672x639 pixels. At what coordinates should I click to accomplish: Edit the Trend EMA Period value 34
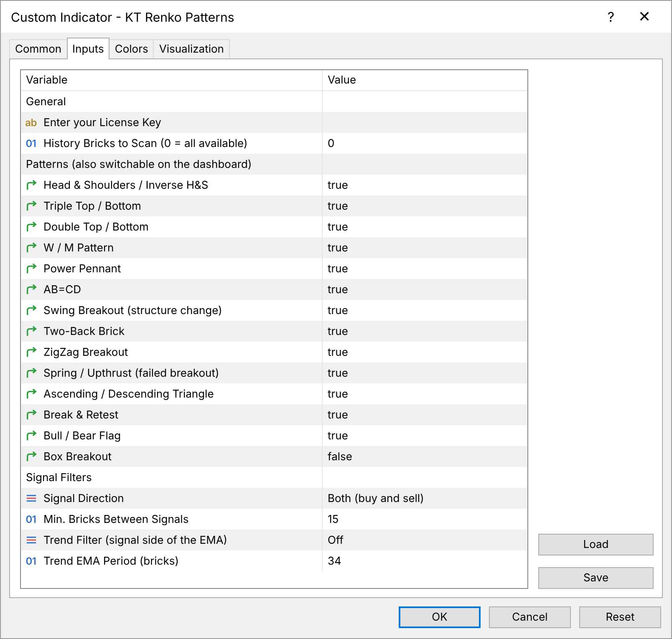425,561
